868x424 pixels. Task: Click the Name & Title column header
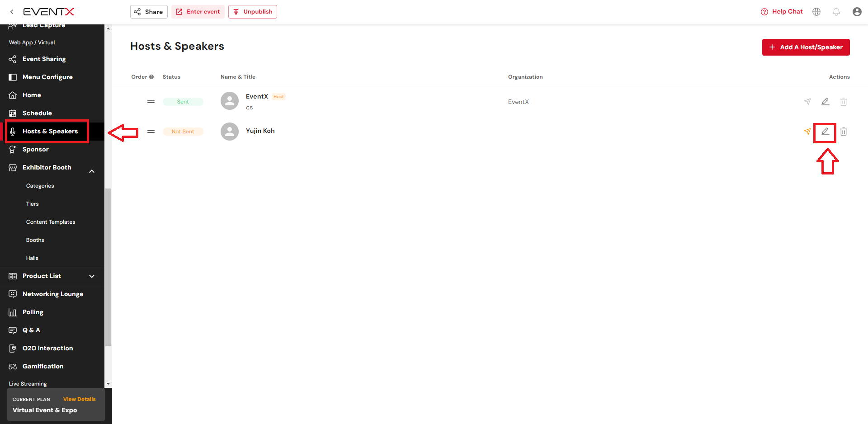pyautogui.click(x=238, y=77)
